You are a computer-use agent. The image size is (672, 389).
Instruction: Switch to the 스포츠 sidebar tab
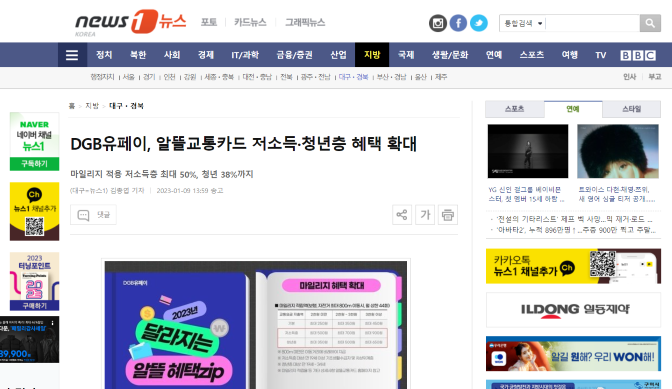(x=515, y=109)
